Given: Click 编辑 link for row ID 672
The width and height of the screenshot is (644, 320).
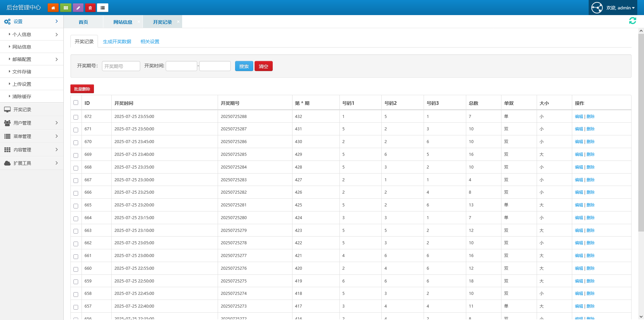Looking at the screenshot, I should [x=579, y=117].
